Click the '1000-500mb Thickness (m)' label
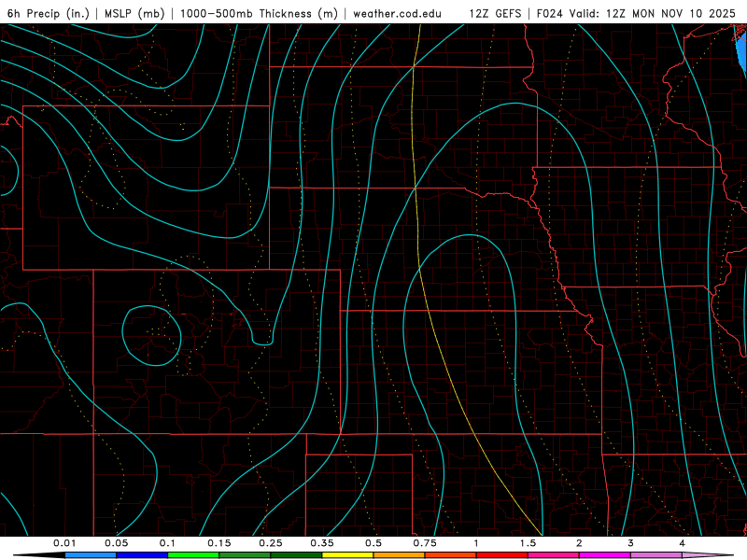The width and height of the screenshot is (747, 560). pyautogui.click(x=259, y=13)
